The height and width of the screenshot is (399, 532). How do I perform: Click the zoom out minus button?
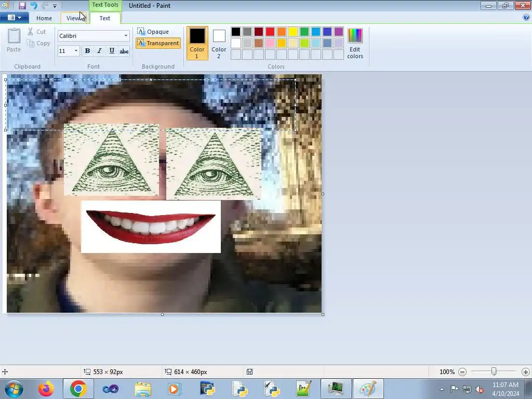pyautogui.click(x=462, y=372)
